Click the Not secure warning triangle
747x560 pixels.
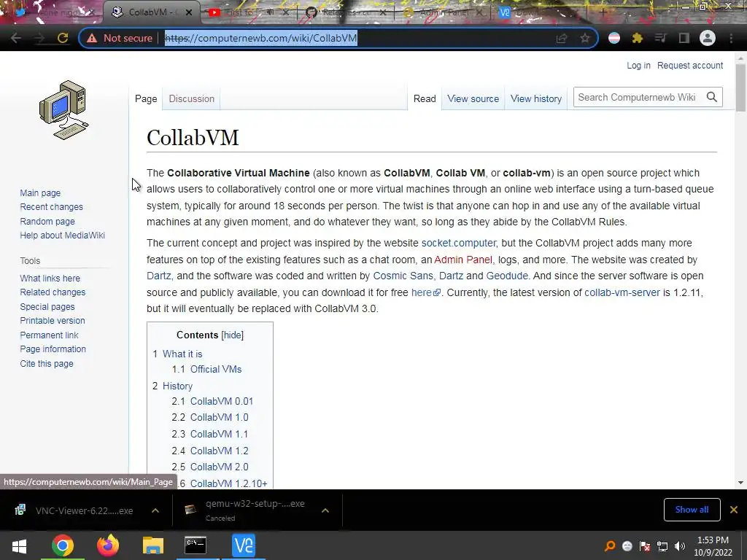[91, 38]
